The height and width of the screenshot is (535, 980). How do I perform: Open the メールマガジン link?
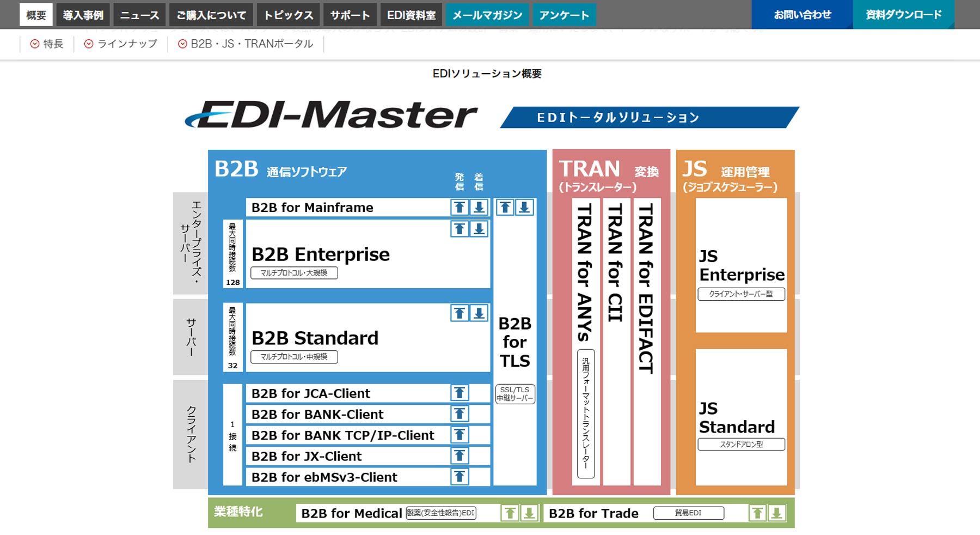[487, 15]
